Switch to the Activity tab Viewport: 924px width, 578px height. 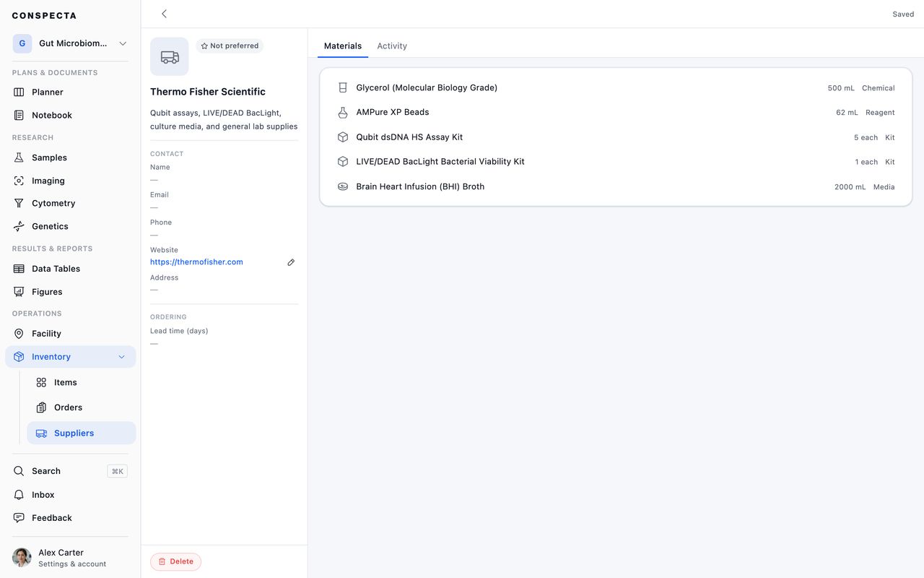[392, 46]
